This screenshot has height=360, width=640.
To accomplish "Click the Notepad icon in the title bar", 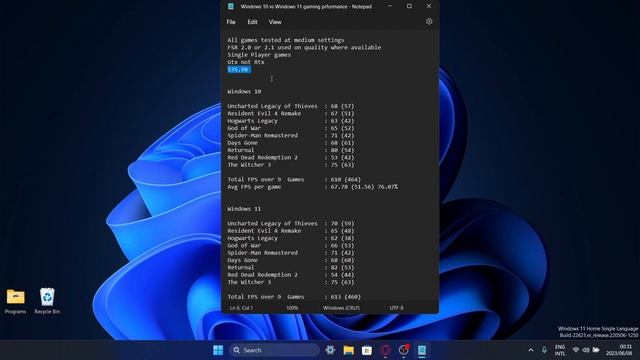I will (x=231, y=6).
